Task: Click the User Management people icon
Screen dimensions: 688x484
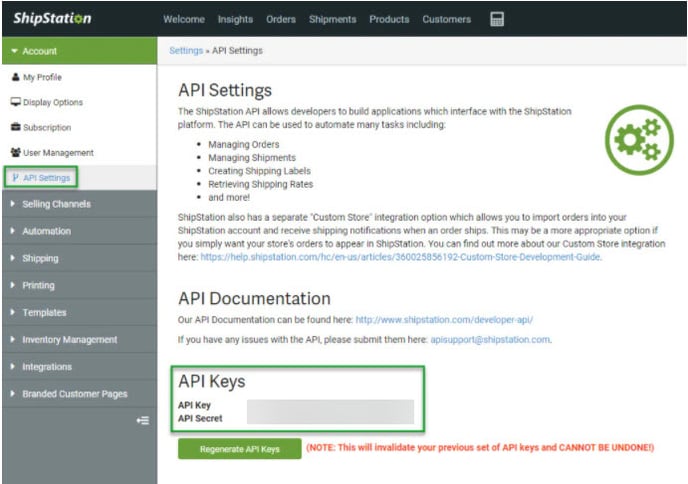Action: coord(16,152)
